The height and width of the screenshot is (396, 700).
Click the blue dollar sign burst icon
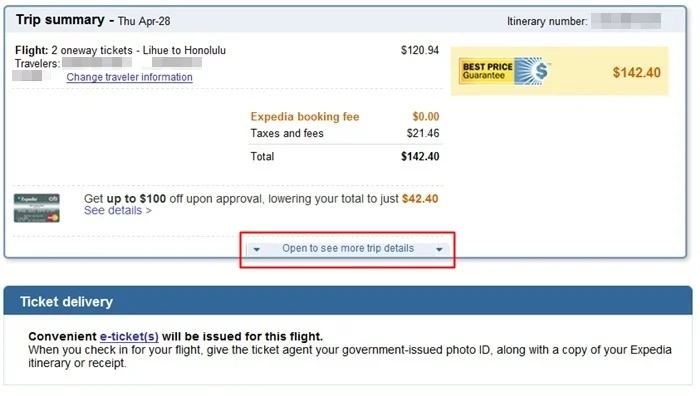pos(532,71)
